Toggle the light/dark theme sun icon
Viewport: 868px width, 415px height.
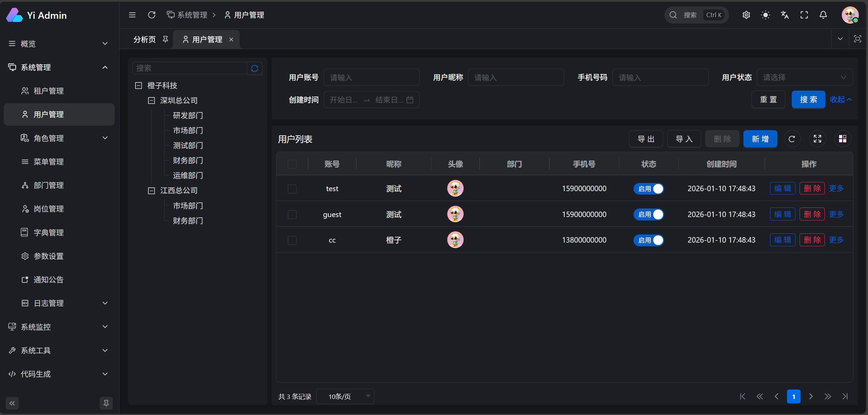(x=765, y=15)
